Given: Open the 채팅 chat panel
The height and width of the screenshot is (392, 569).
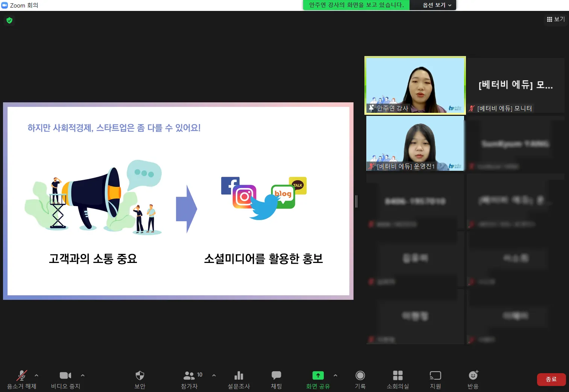Looking at the screenshot, I should point(276,379).
